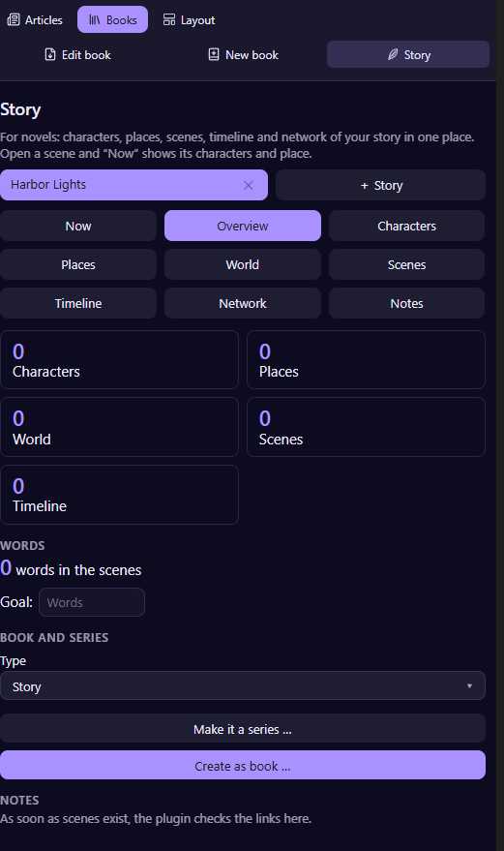Viewport: 504px width, 851px height.
Task: Click the 0 World stat card
Action: tap(119, 427)
